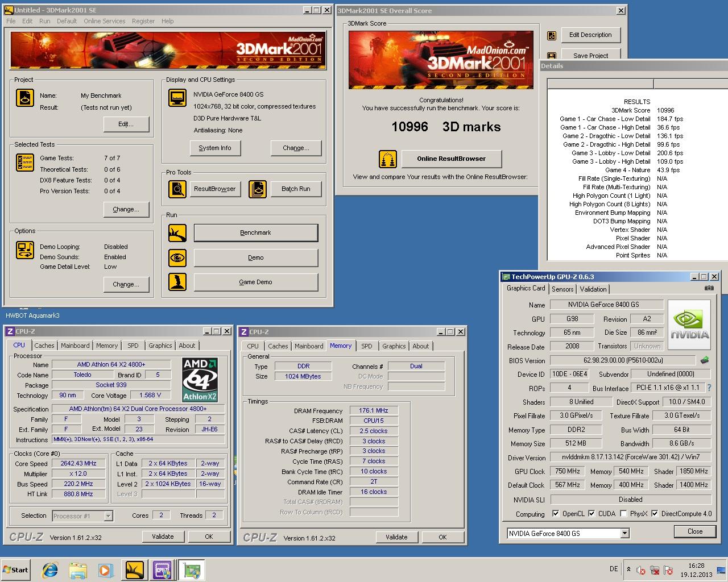Click the Batch Run icon
Viewport: 728px width, 582px height.
(x=257, y=189)
